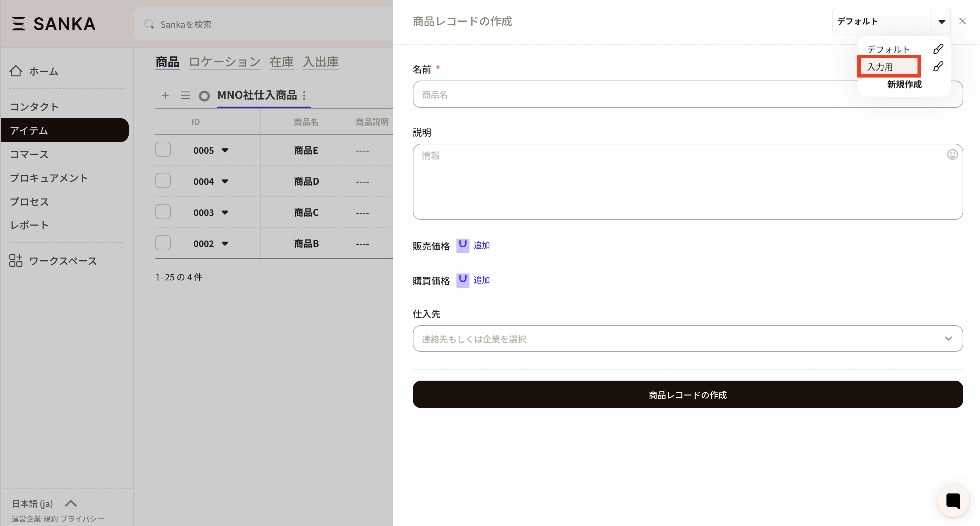The image size is (980, 526).
Task: Open the Home icon in the sidebar
Action: pos(16,71)
